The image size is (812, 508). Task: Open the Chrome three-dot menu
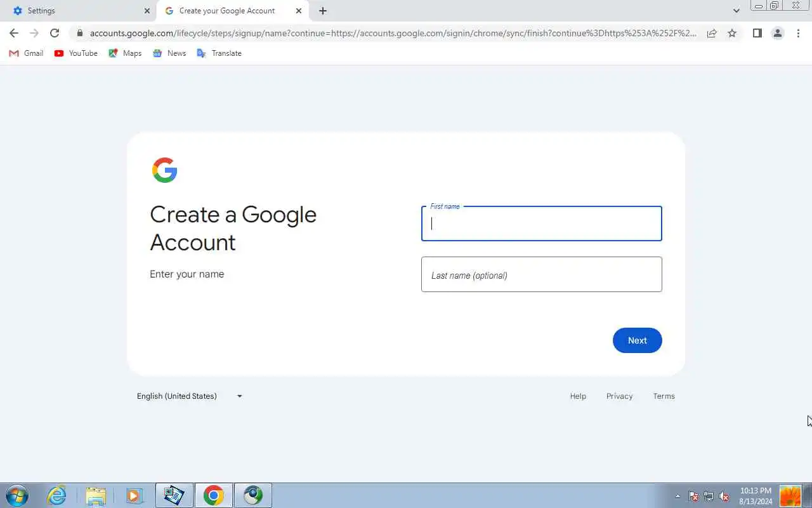pyautogui.click(x=798, y=33)
